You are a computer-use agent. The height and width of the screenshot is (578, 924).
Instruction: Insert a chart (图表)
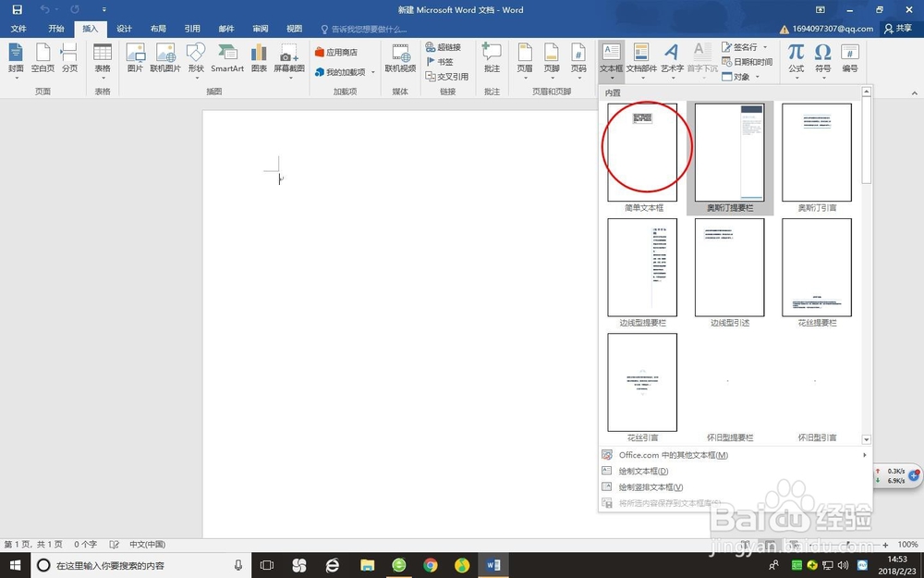pos(259,59)
